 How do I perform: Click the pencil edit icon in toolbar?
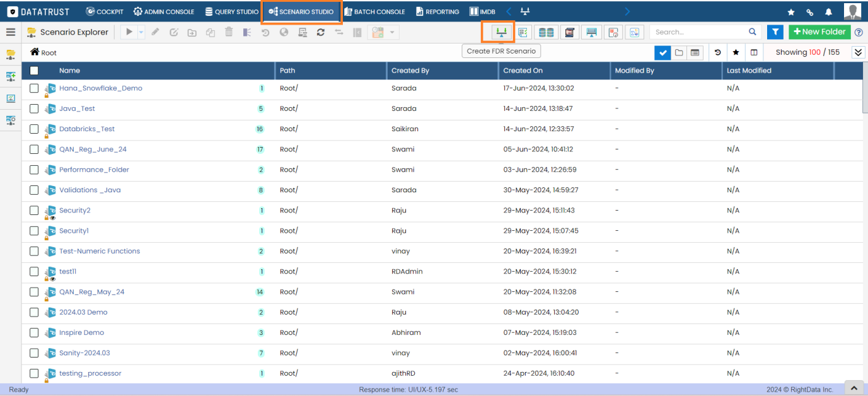pyautogui.click(x=155, y=32)
